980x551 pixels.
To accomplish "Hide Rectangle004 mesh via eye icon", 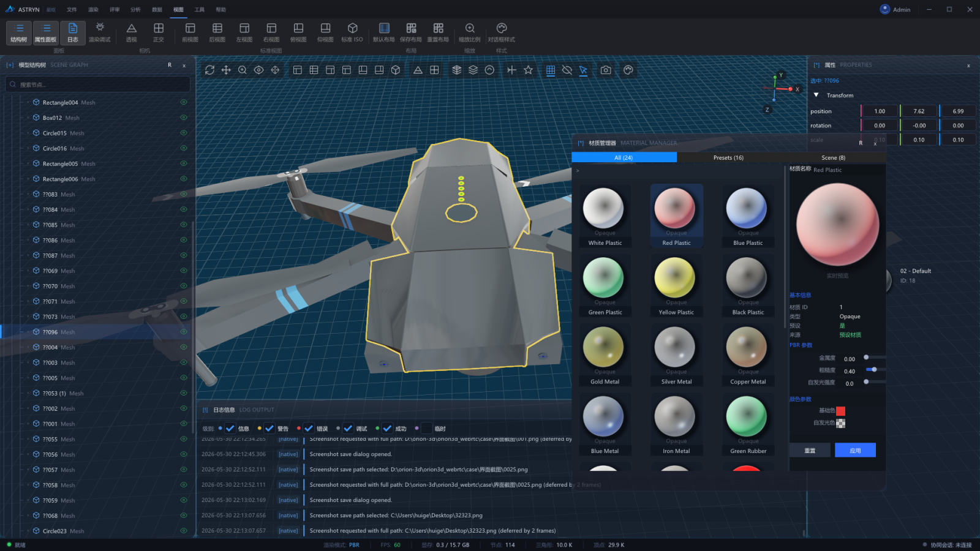I will tap(184, 102).
